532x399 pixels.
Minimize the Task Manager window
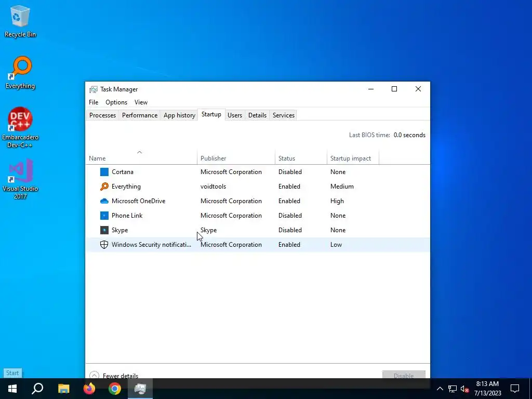pyautogui.click(x=371, y=89)
